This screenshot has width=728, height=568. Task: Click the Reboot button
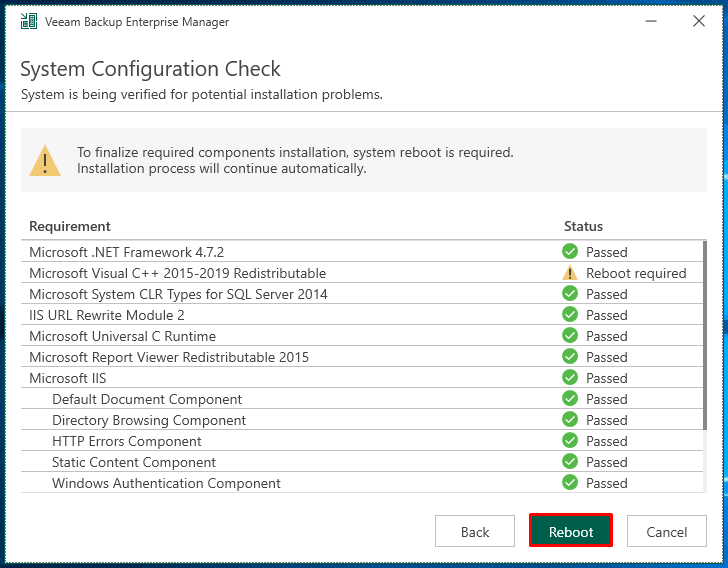[571, 531]
